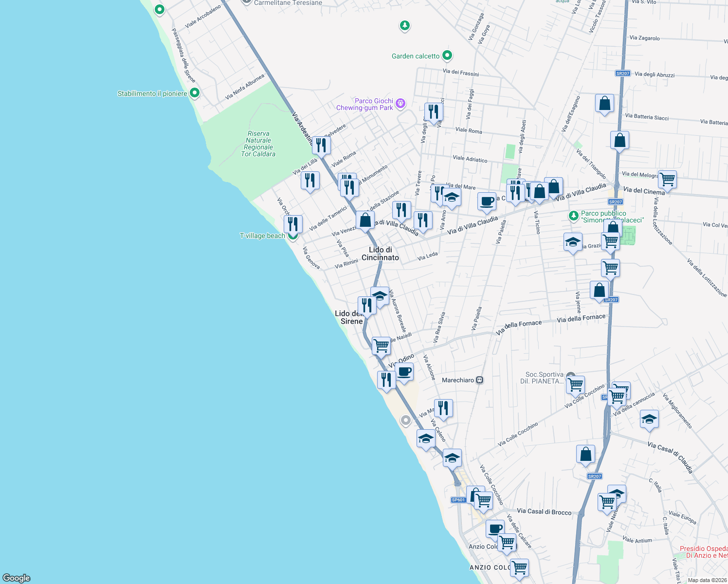The height and width of the screenshot is (584, 728).
Task: Open the shopping bag pin above Via del Cinema
Action: (x=620, y=140)
